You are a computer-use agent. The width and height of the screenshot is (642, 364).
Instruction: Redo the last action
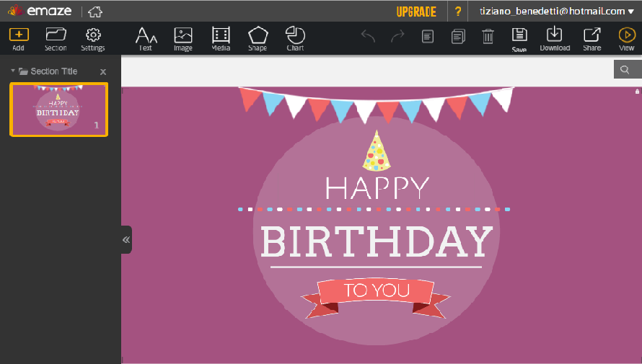[397, 36]
